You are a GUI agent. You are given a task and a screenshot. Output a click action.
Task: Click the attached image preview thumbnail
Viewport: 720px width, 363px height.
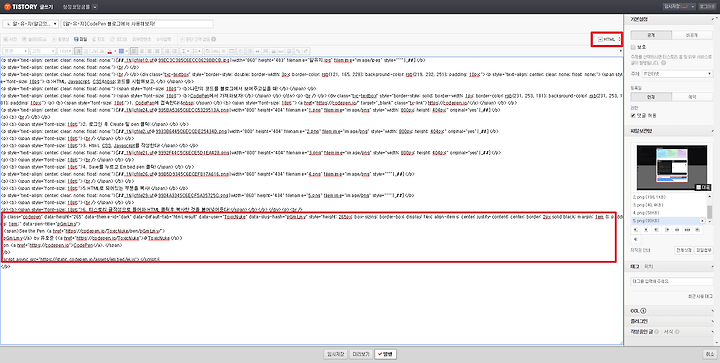tap(672, 167)
